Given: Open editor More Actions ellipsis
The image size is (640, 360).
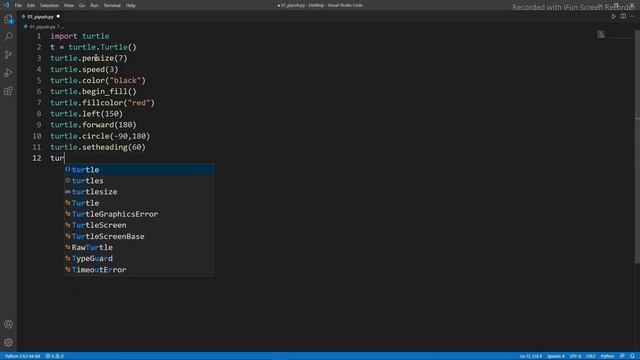Looking at the screenshot, I should click(x=632, y=16).
